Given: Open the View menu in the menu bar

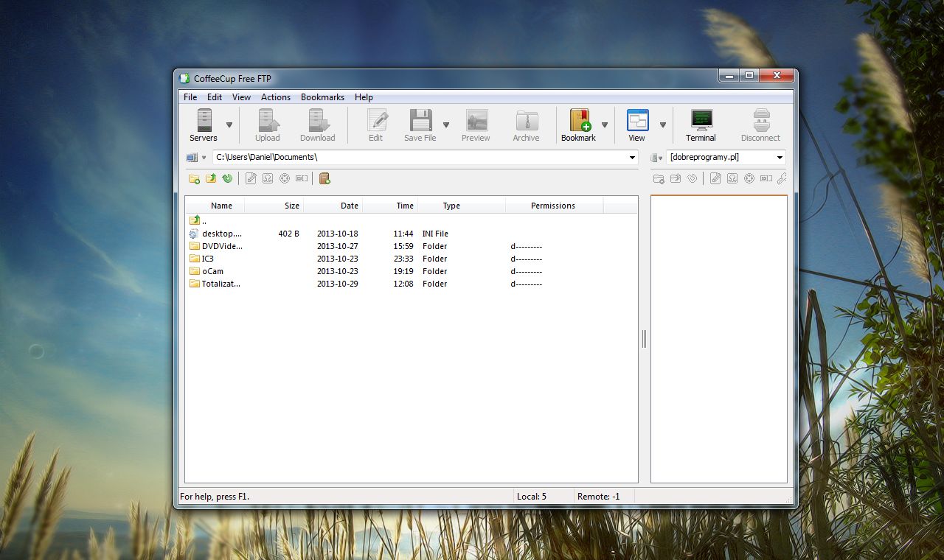Looking at the screenshot, I should (241, 97).
